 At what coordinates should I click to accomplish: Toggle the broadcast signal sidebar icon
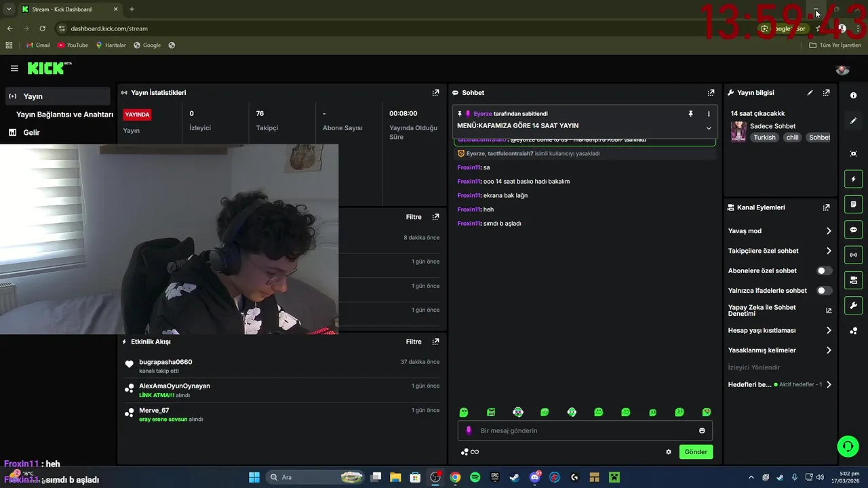tap(853, 255)
